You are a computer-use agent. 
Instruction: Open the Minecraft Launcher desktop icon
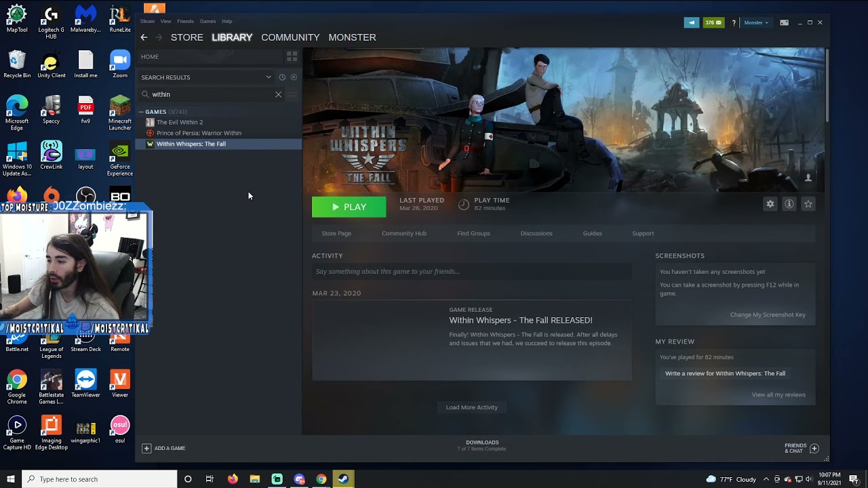(120, 114)
